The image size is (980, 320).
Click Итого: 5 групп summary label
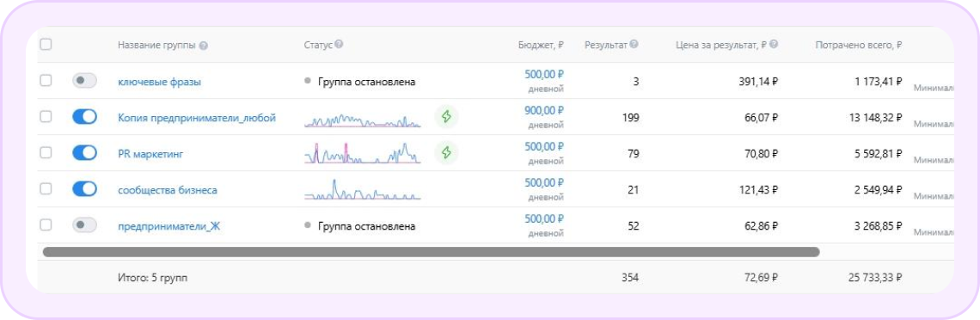(x=152, y=278)
